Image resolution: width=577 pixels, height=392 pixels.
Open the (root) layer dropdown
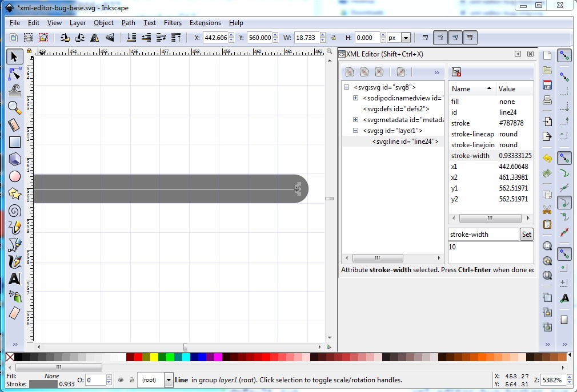(169, 380)
